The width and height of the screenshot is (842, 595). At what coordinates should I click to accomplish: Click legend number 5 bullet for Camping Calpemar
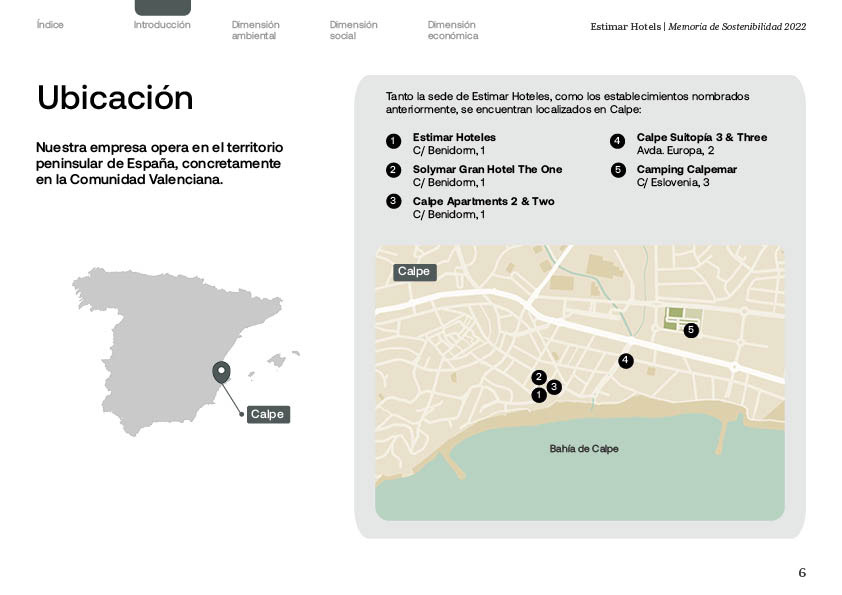point(618,170)
